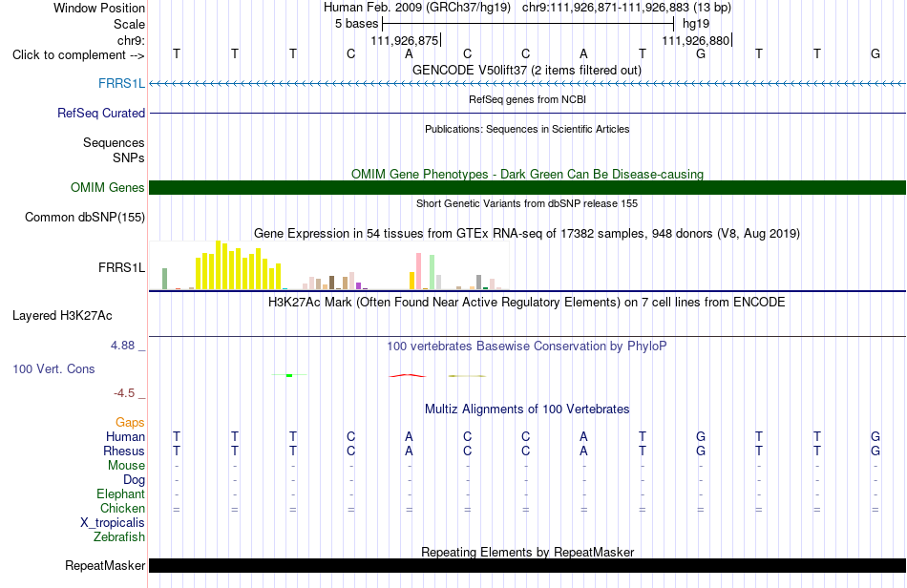
Task: Select the dark green OMIM Genes bar
Action: click(x=527, y=187)
